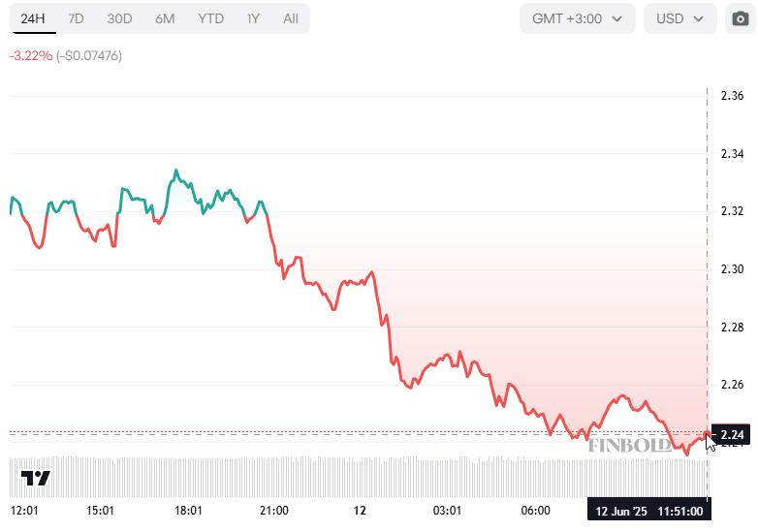Click the 2.30 price axis label
758x532 pixels.
(732, 269)
